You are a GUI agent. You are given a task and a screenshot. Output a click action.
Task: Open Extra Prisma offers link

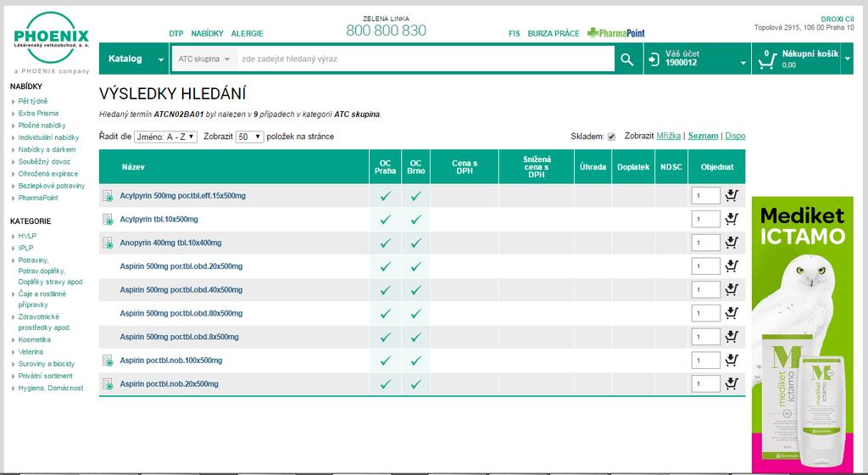(x=38, y=113)
